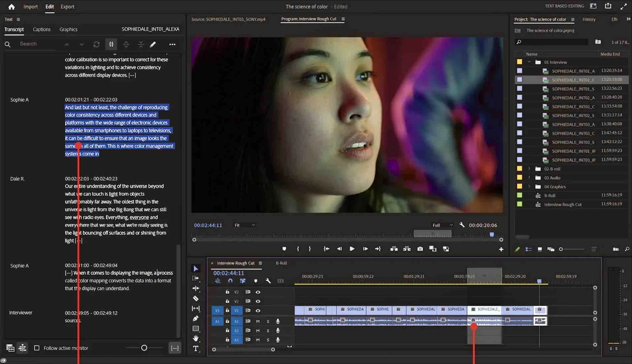Switch to the Graphics tab
Viewport: 632px width, 364px height.
[x=68, y=29]
